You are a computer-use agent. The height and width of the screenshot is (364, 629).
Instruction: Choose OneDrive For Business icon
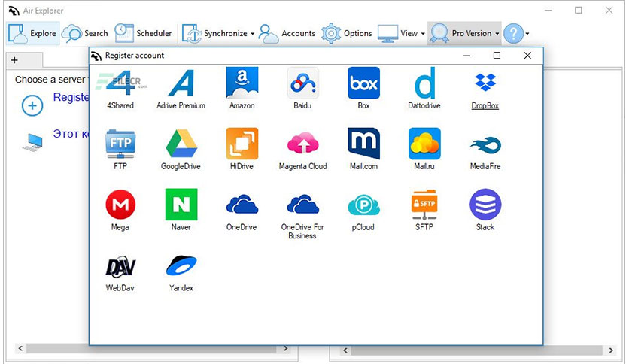point(303,205)
